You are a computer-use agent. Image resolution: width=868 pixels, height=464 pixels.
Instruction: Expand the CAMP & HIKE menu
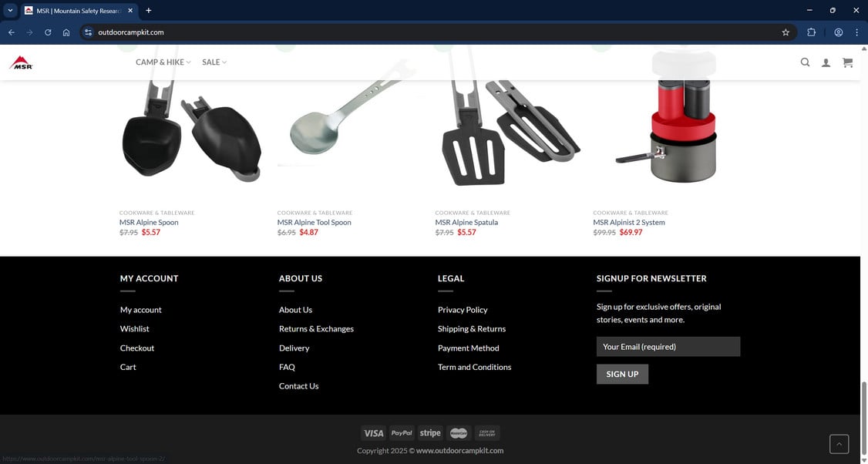point(163,62)
